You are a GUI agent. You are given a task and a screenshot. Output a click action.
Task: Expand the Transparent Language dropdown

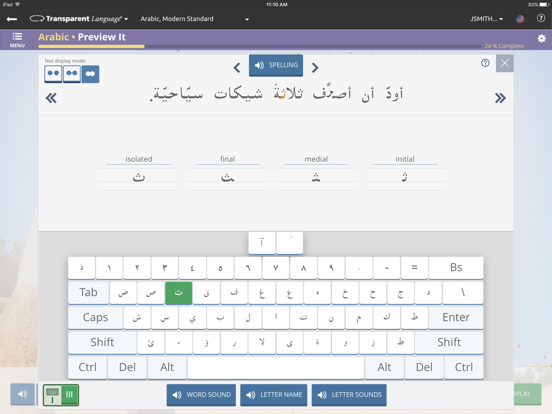click(x=79, y=19)
